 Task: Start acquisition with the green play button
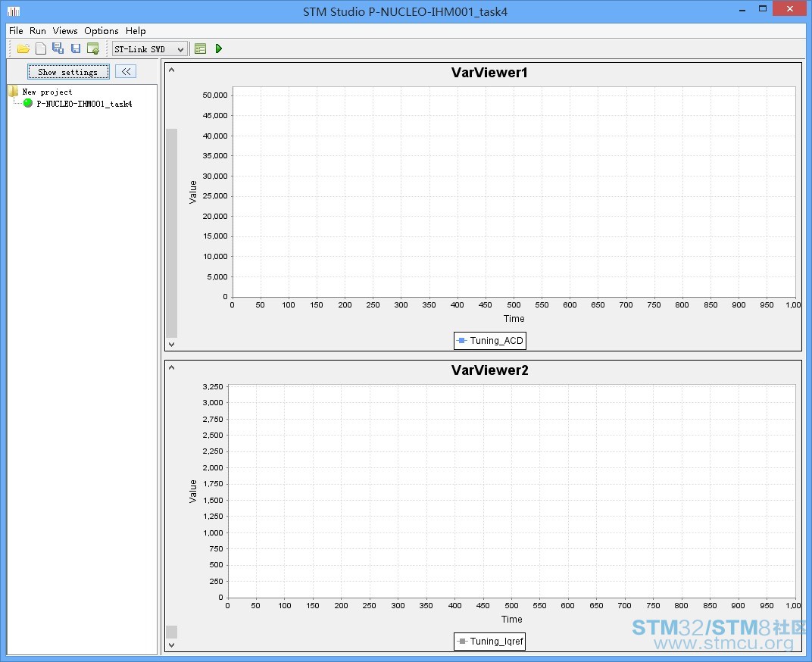tap(219, 48)
